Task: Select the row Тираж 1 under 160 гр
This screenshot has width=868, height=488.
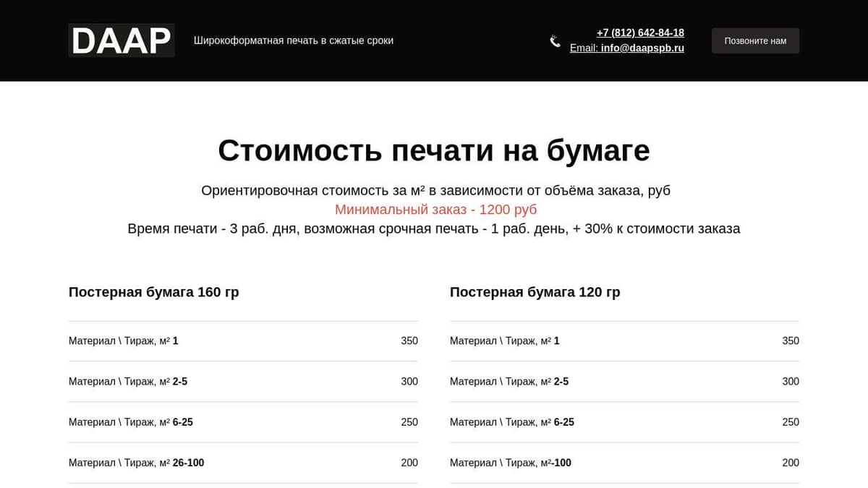Action: [242, 341]
